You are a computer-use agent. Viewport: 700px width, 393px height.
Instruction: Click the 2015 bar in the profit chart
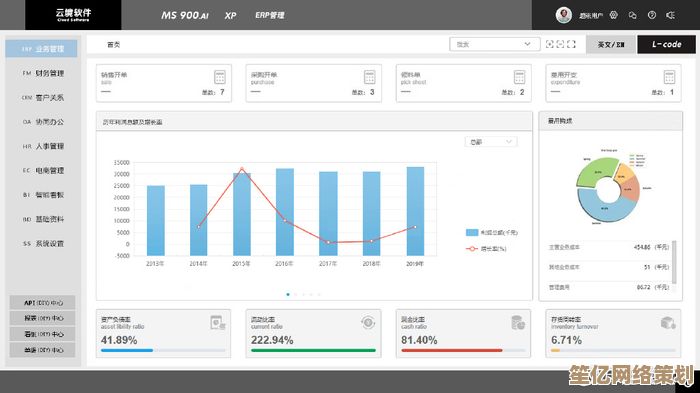point(242,214)
